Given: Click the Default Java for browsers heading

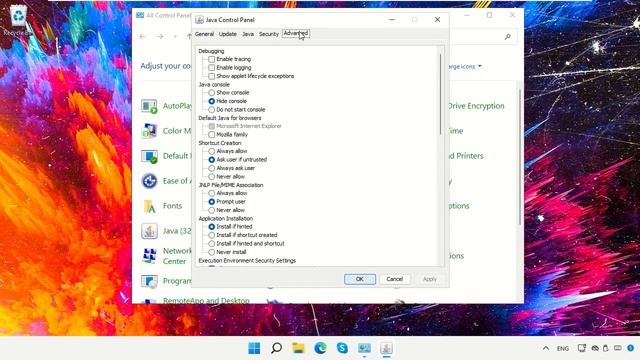Looking at the screenshot, I should 230,118.
